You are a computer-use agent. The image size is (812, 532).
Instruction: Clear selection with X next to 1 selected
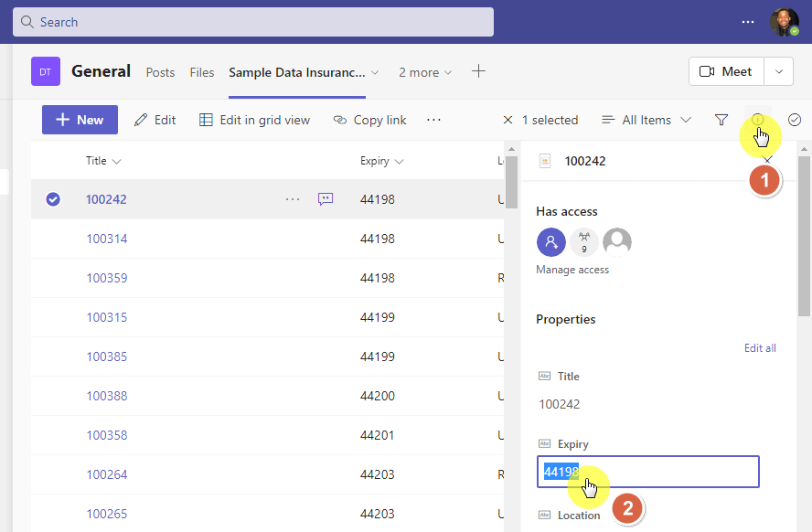pos(508,120)
